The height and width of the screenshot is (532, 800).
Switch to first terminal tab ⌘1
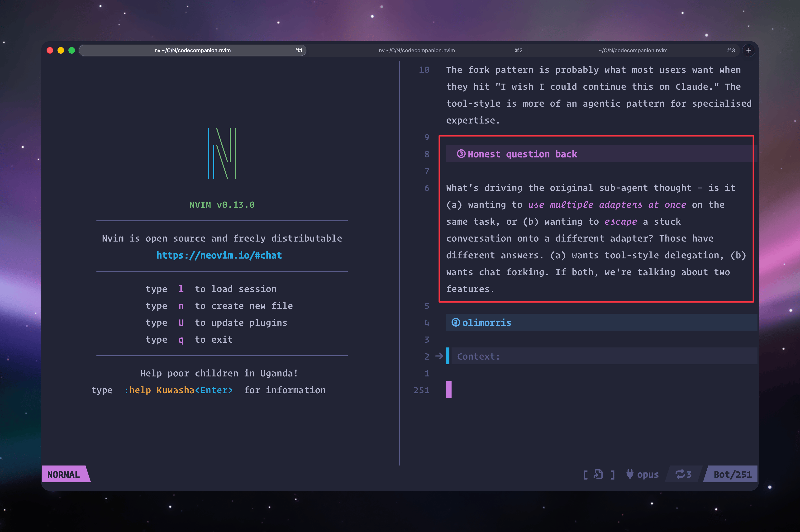[x=192, y=50]
